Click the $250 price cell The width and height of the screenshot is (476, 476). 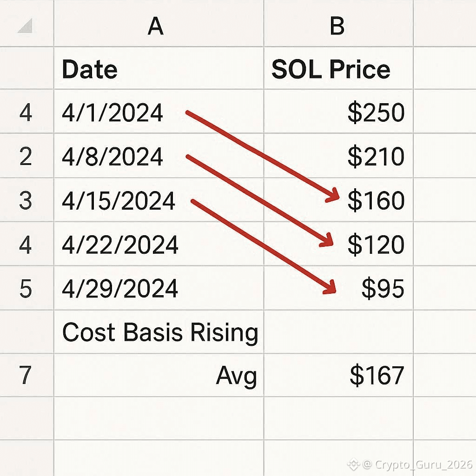376,113
